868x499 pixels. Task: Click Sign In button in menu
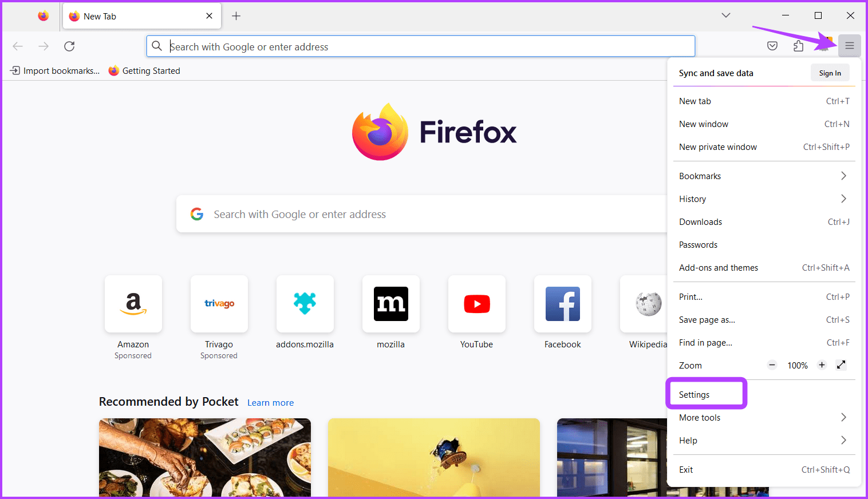point(830,73)
